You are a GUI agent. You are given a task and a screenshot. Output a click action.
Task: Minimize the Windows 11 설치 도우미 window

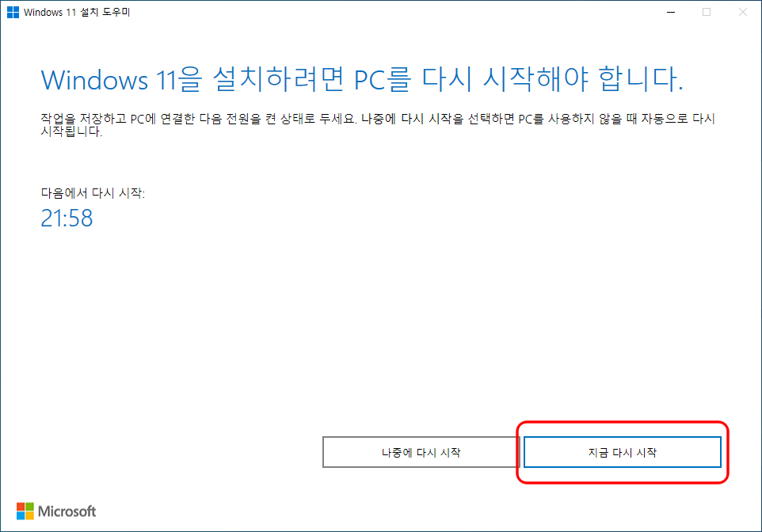tap(671, 12)
